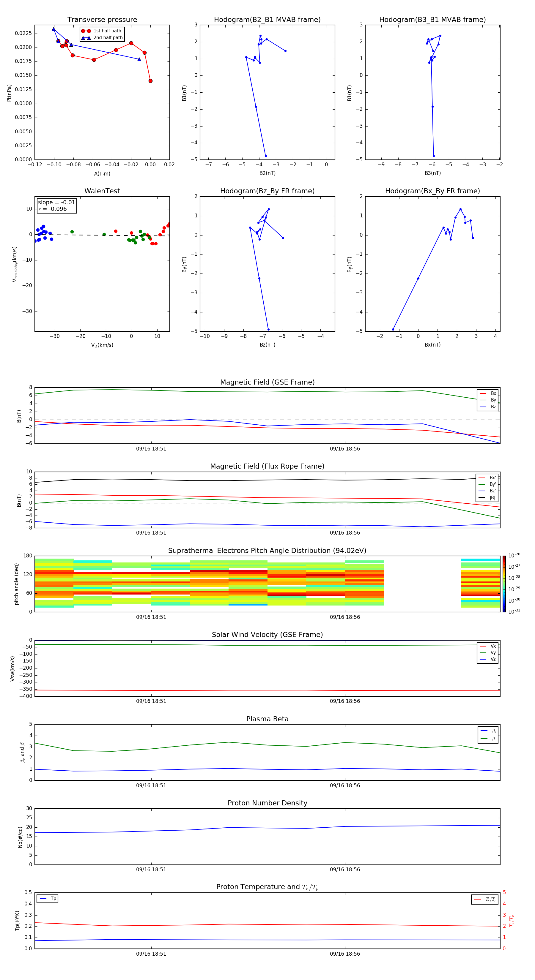535x980 pixels.
Task: Click the Tp legend box
Action: 48,899
